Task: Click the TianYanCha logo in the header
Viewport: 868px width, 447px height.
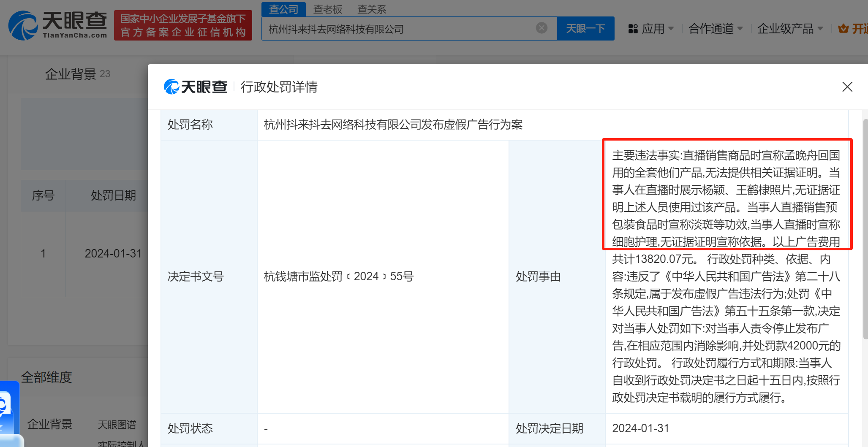Action: click(x=58, y=25)
